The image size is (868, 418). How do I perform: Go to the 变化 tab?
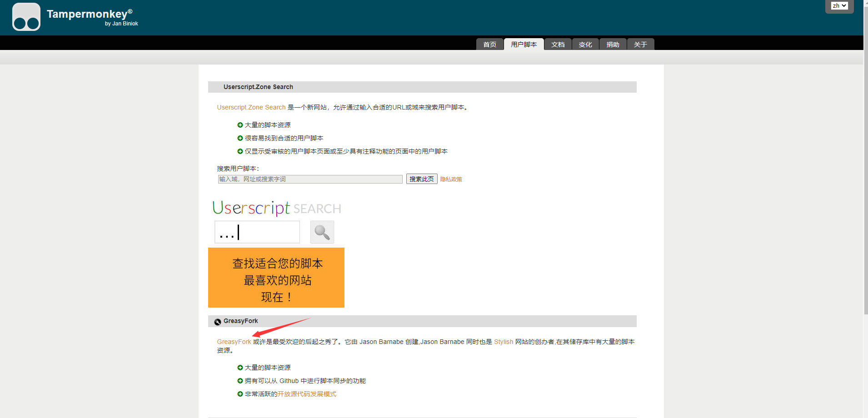[585, 44]
